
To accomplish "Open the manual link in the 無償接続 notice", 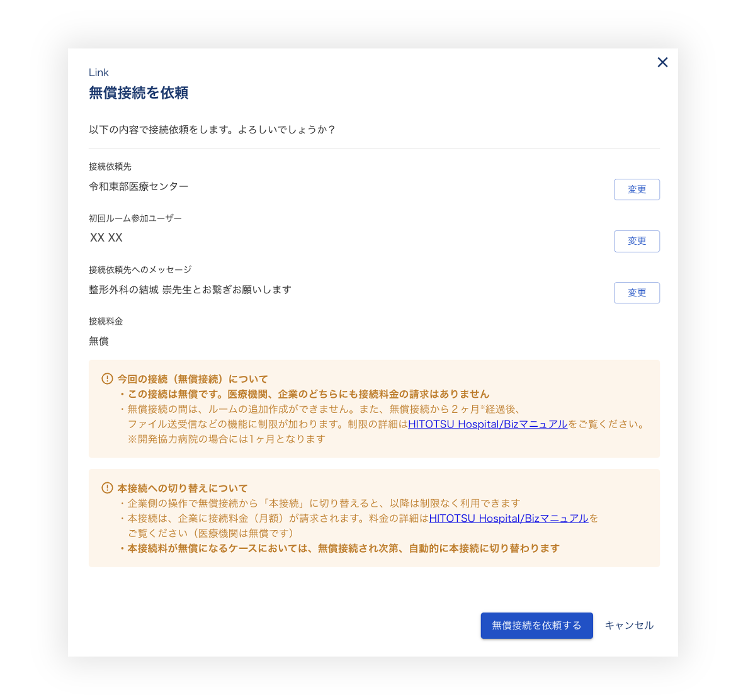I will click(x=487, y=424).
